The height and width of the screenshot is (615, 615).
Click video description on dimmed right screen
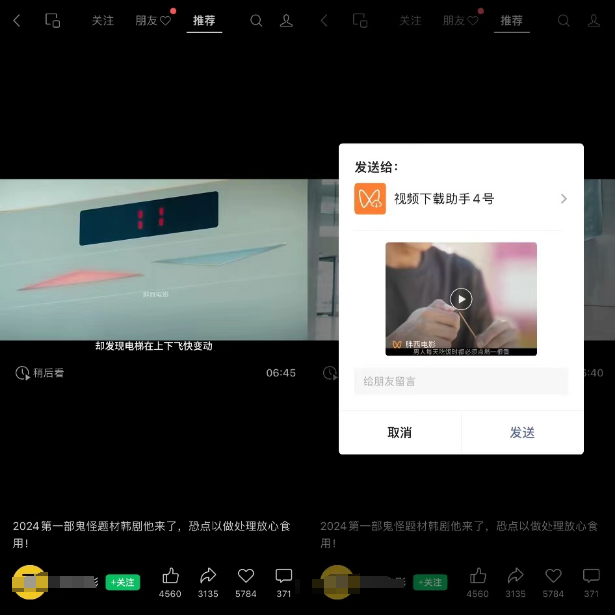click(x=459, y=534)
